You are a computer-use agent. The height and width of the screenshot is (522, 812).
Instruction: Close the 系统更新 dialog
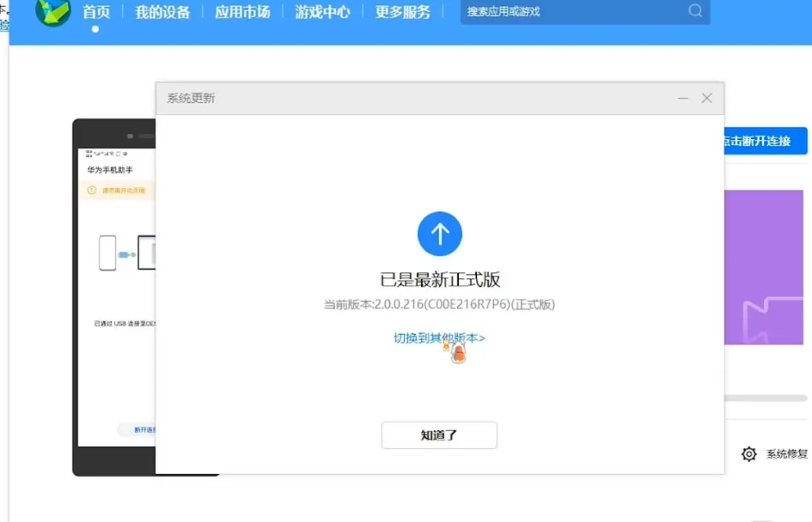tap(706, 99)
